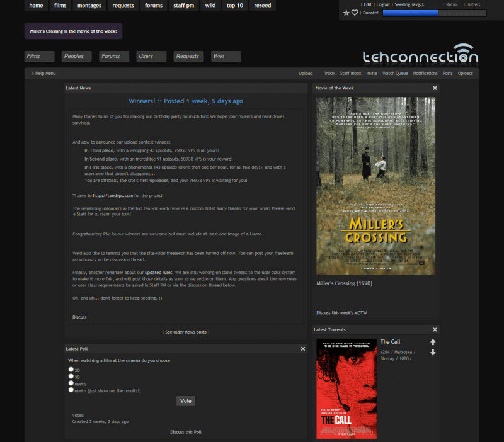504x442 pixels.
Task: Click the Logout link
Action: pyautogui.click(x=383, y=4)
